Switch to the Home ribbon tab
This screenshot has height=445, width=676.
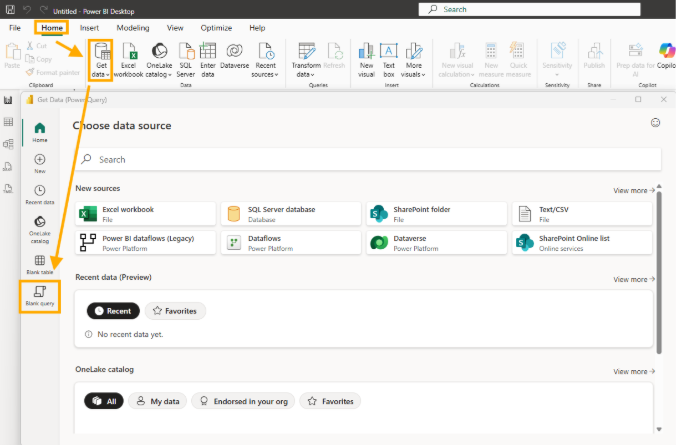[x=52, y=28]
